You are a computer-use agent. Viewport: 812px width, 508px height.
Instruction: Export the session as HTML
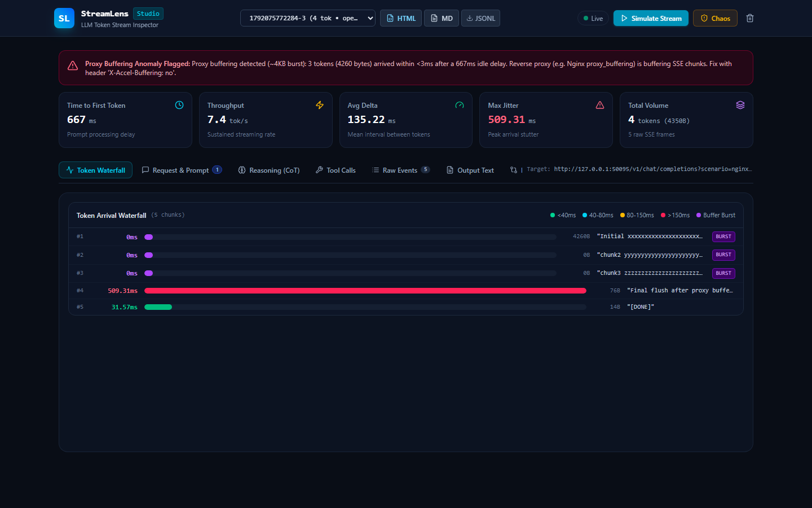tap(401, 18)
